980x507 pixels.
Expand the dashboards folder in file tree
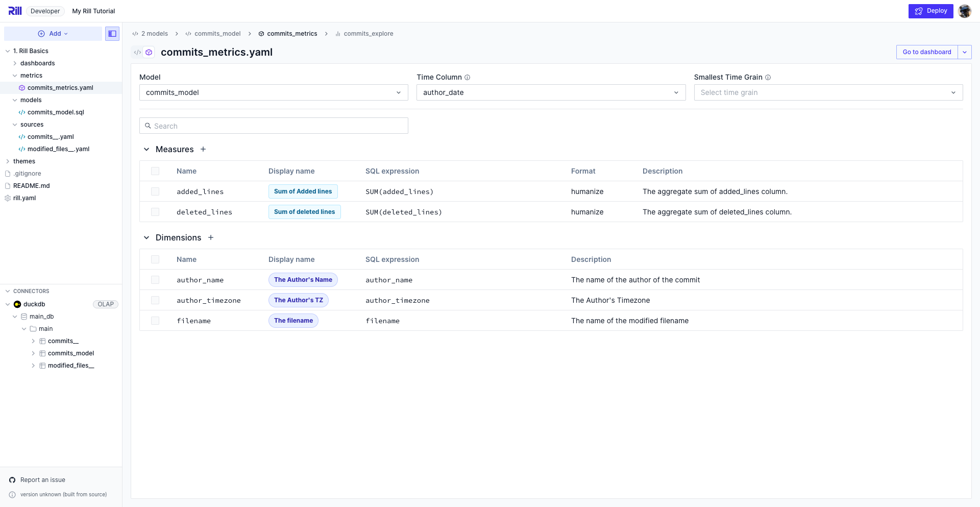click(x=37, y=63)
